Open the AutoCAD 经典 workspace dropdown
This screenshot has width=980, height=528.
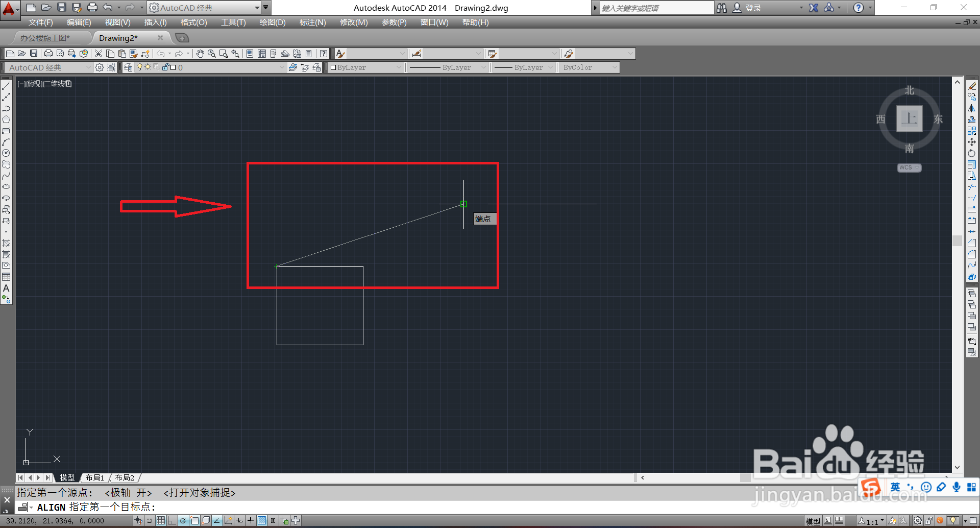point(48,67)
